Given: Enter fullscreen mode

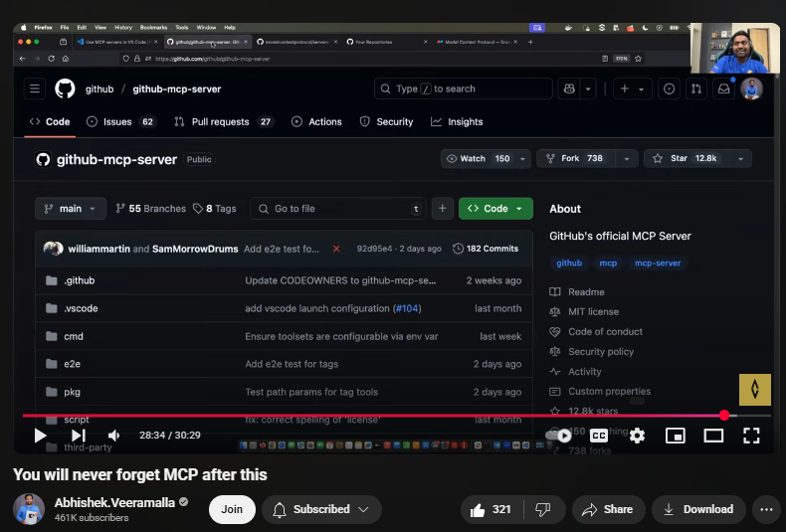Looking at the screenshot, I should 751,436.
